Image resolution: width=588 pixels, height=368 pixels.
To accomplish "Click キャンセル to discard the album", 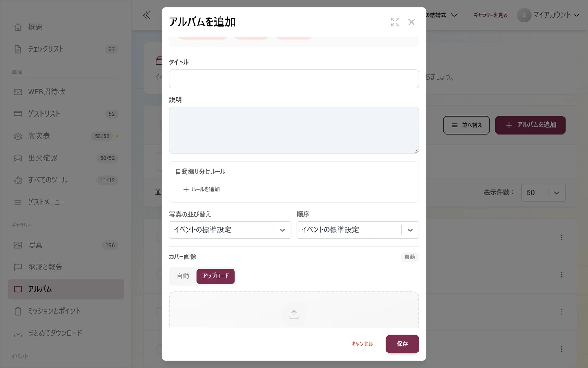I will pos(362,344).
